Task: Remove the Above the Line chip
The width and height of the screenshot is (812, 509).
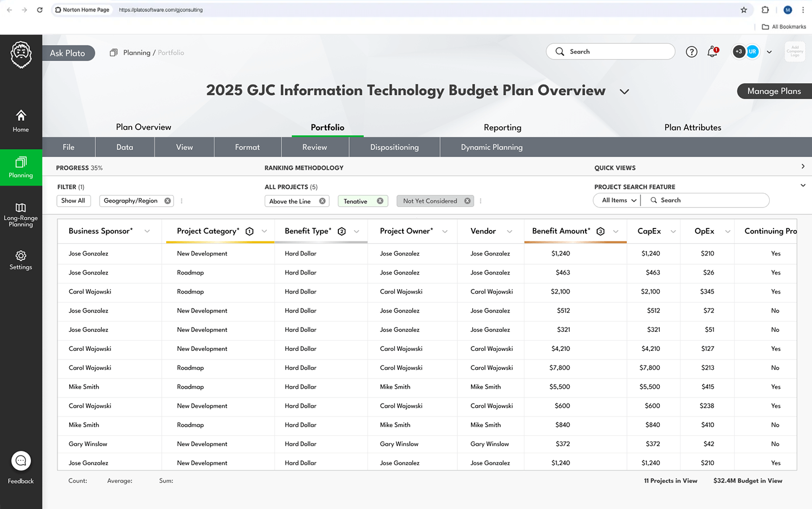Action: click(x=322, y=201)
